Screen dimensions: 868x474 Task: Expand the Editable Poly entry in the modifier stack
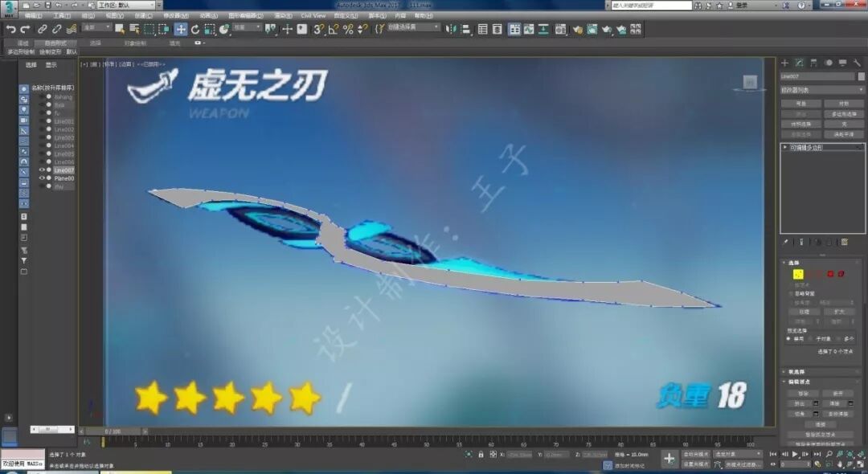[x=786, y=146]
